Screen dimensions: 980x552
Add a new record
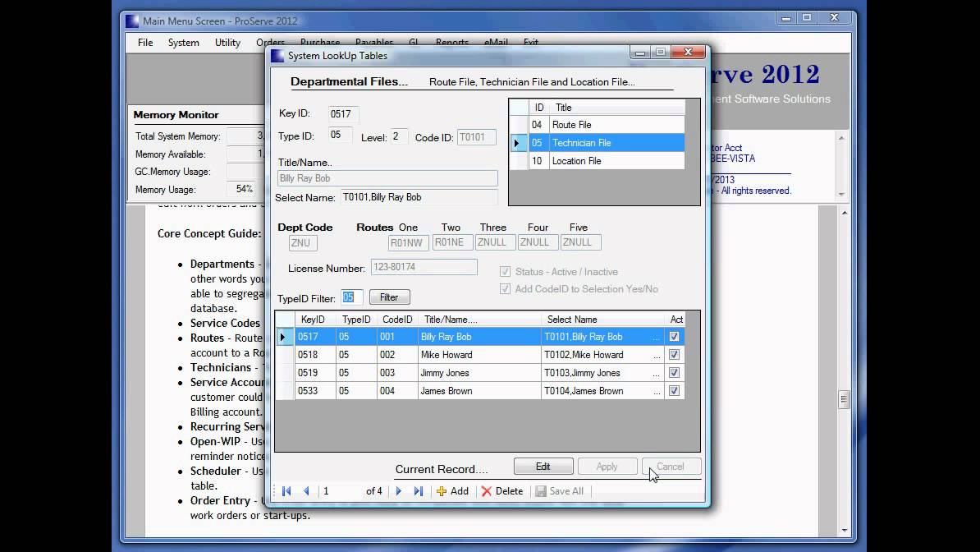click(x=452, y=491)
